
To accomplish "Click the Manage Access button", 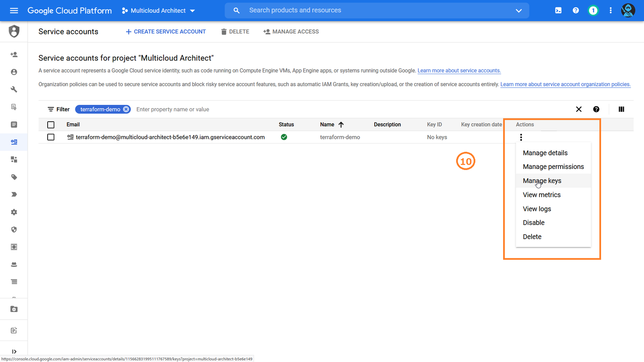I will pos(291,32).
